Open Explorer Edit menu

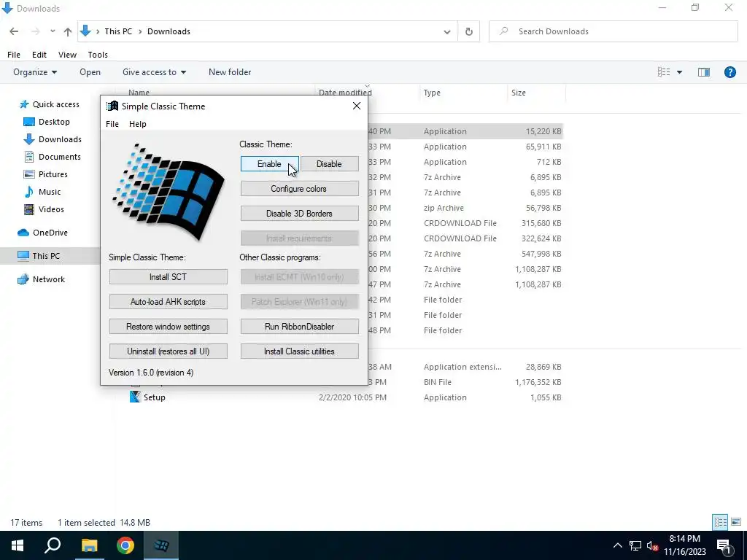coord(39,54)
